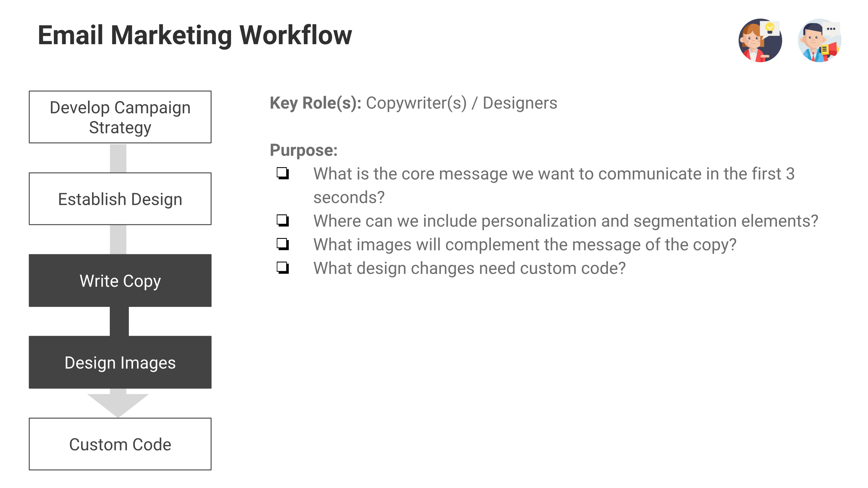Click the Write Copy dark step box
This screenshot has height=488, width=868.
tap(120, 281)
